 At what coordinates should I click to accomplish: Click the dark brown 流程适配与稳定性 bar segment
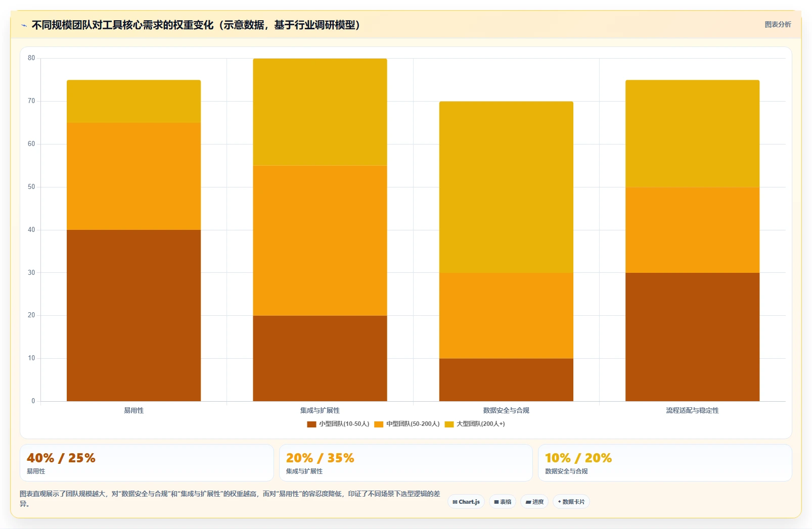[x=692, y=337]
